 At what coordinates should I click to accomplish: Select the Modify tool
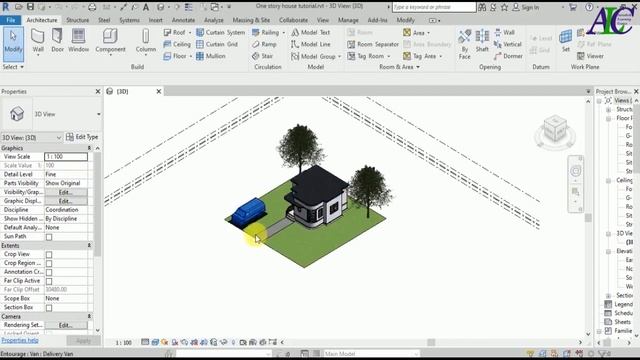[13, 44]
